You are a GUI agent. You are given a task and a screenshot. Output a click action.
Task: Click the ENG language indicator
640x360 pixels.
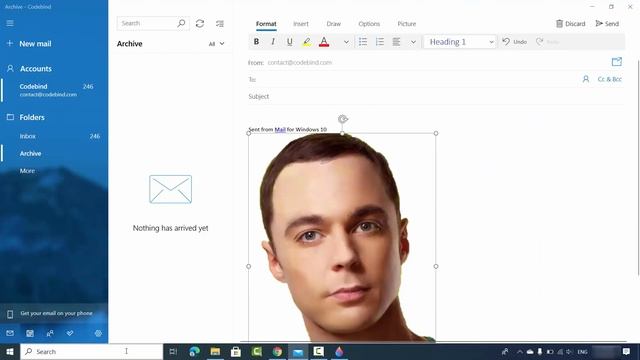tap(582, 351)
